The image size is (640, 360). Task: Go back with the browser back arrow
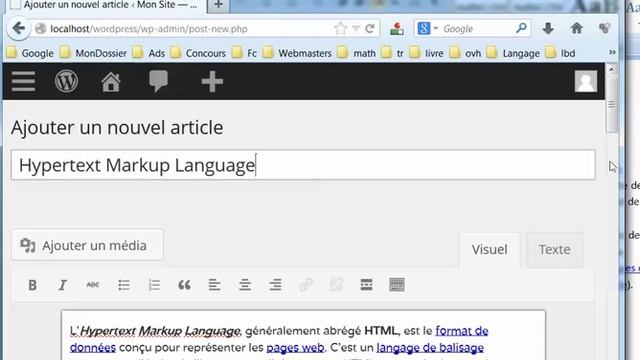18,29
